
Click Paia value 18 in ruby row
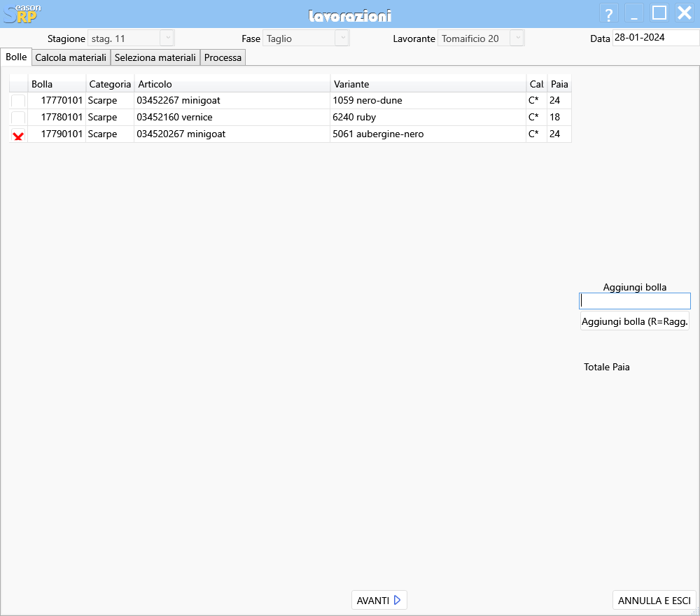[x=555, y=118]
